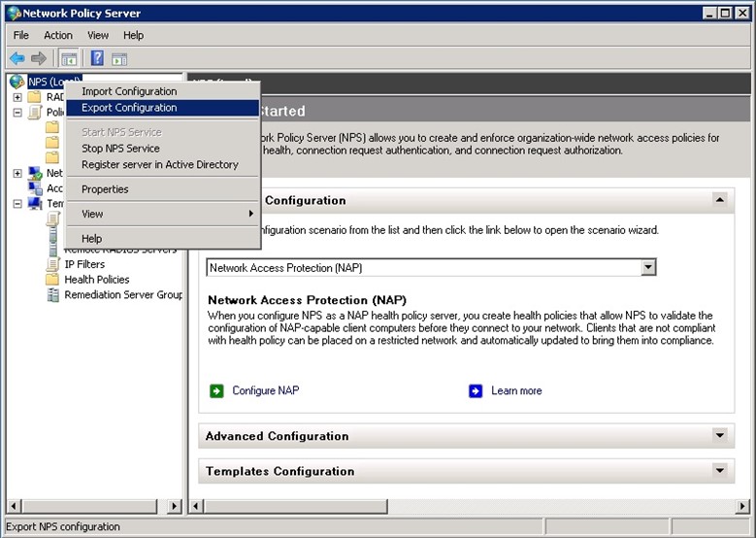Select Register server in Active Directory
Image resolution: width=756 pixels, height=538 pixels.
pos(163,164)
